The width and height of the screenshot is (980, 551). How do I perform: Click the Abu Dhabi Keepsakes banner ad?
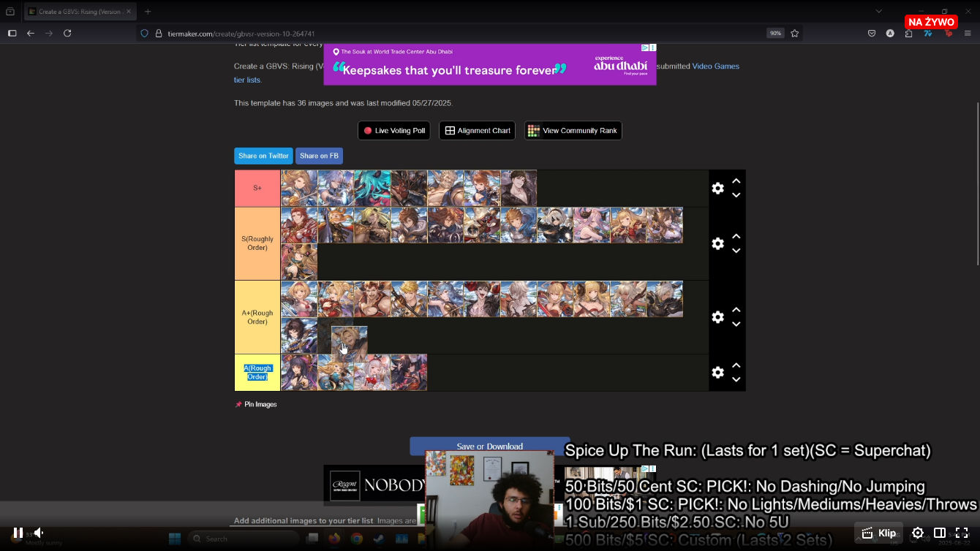[490, 66]
